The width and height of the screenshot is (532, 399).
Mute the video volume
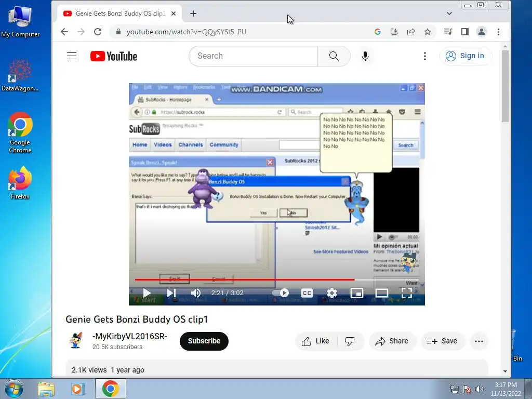point(196,293)
